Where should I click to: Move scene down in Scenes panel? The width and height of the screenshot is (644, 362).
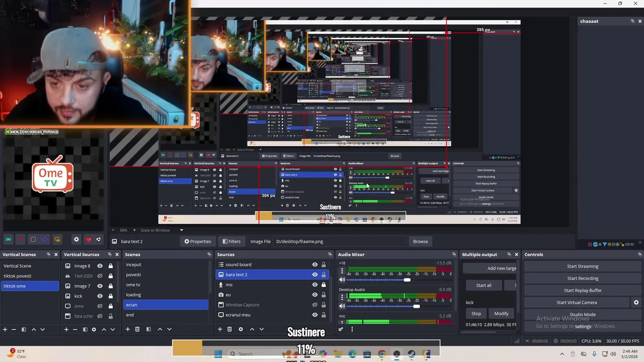click(169, 329)
